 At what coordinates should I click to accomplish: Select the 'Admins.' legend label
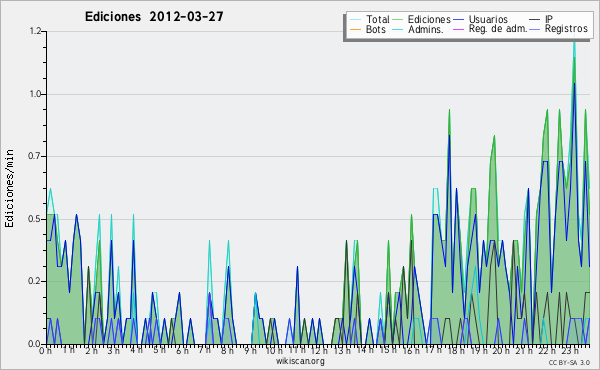(426, 29)
